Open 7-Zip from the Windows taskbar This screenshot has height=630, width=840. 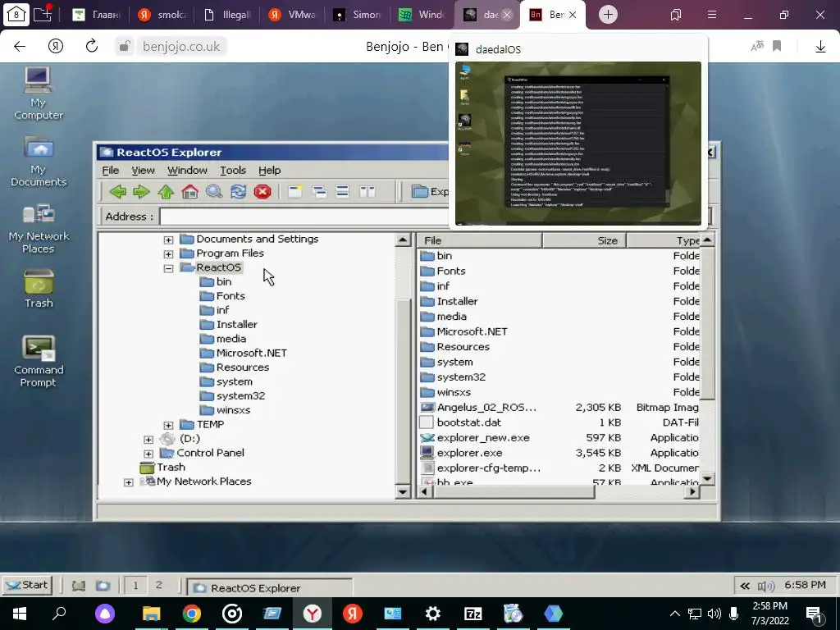pyautogui.click(x=473, y=614)
